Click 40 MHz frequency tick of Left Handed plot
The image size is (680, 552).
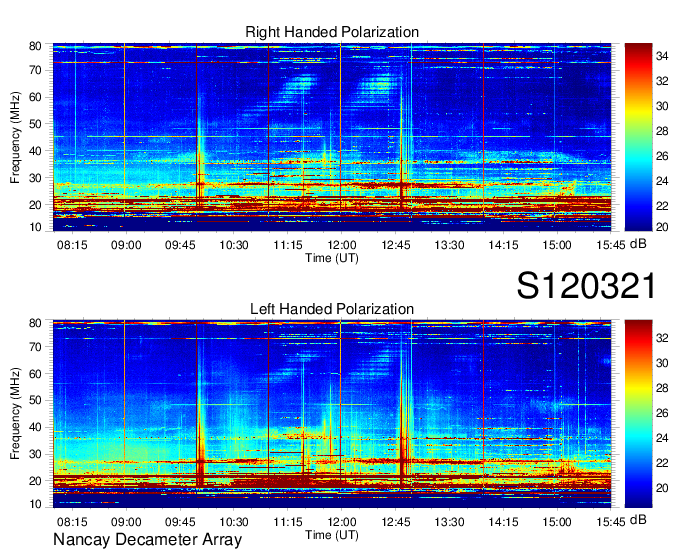point(35,428)
